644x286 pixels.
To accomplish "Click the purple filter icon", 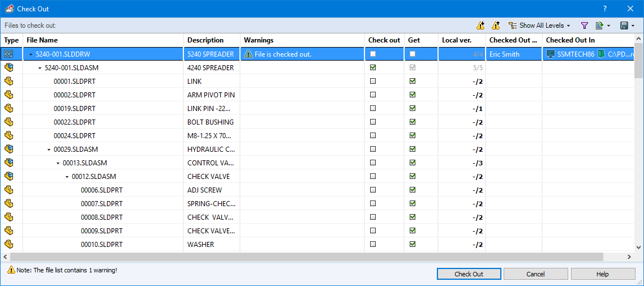I will [x=585, y=25].
